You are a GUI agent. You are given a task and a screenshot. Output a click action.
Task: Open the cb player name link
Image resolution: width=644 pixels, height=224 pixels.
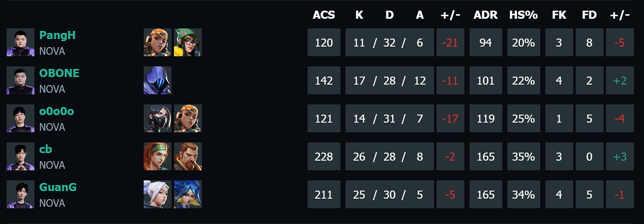tap(46, 150)
